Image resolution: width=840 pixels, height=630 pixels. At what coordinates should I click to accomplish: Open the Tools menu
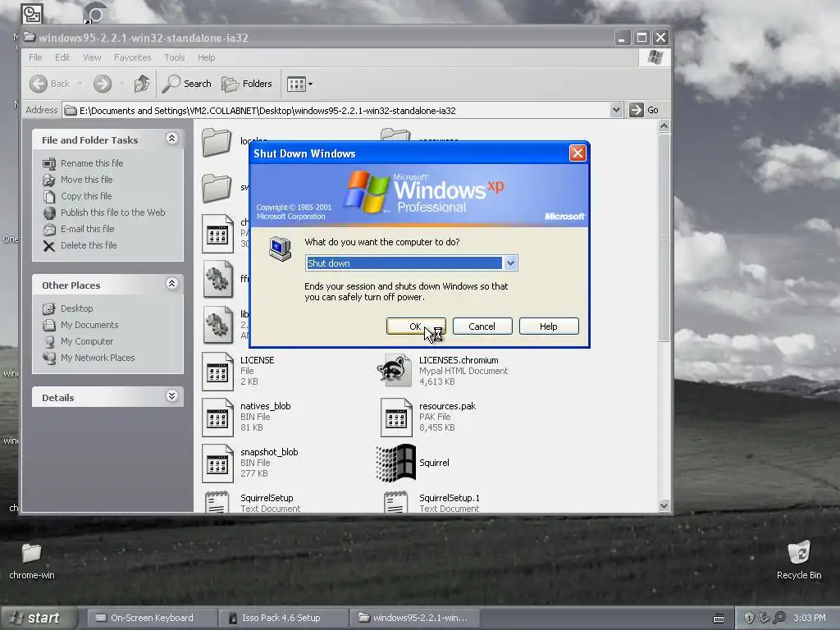point(174,57)
